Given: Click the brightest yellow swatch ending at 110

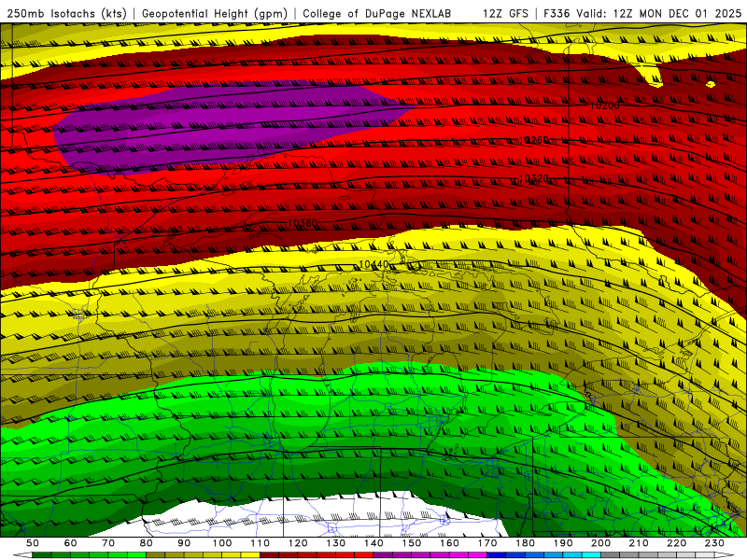Looking at the screenshot, I should (x=250, y=555).
